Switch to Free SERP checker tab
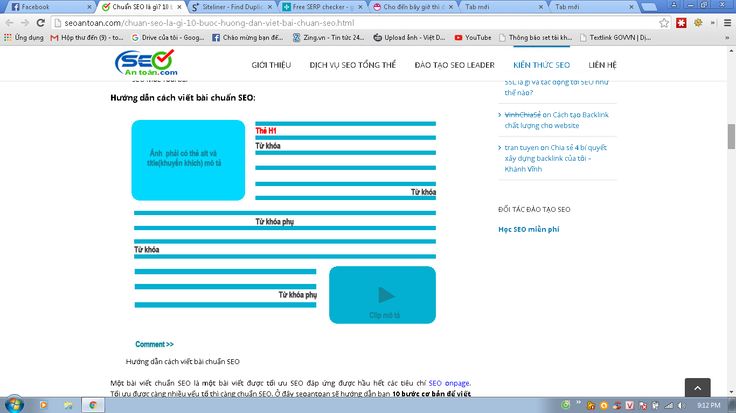The height and width of the screenshot is (413, 736). [x=322, y=7]
